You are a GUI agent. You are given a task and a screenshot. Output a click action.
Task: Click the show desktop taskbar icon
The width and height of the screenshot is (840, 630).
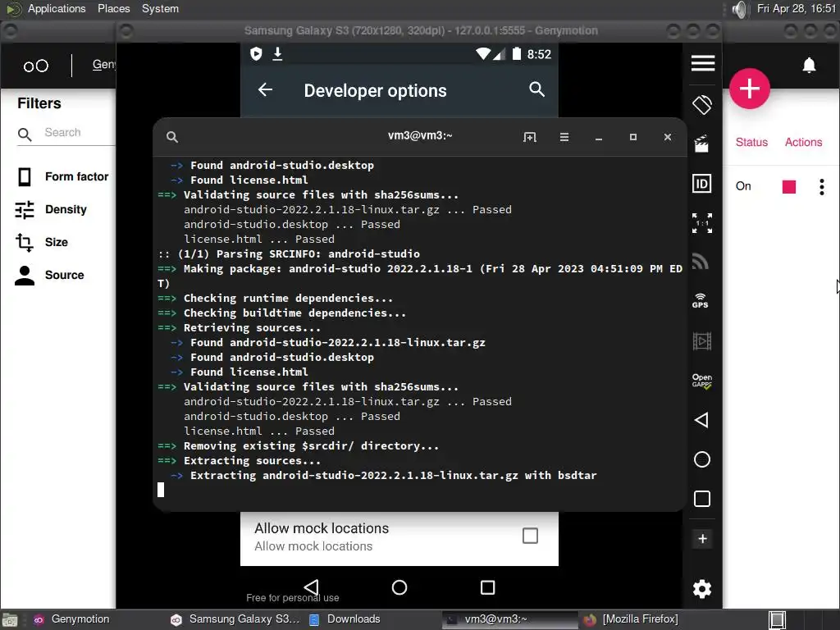click(10, 620)
